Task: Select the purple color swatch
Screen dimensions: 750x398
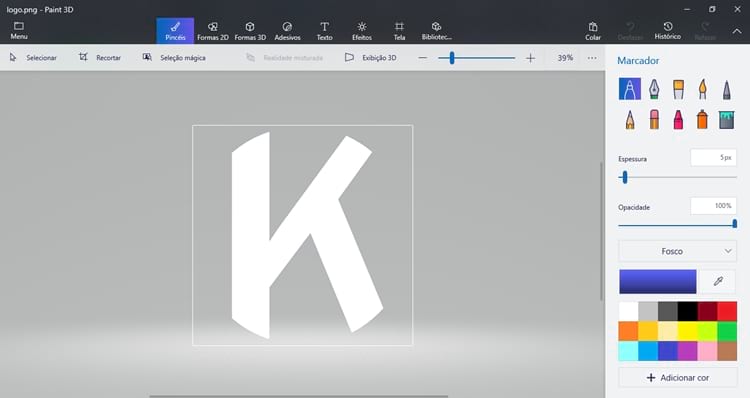Action: [x=687, y=351]
